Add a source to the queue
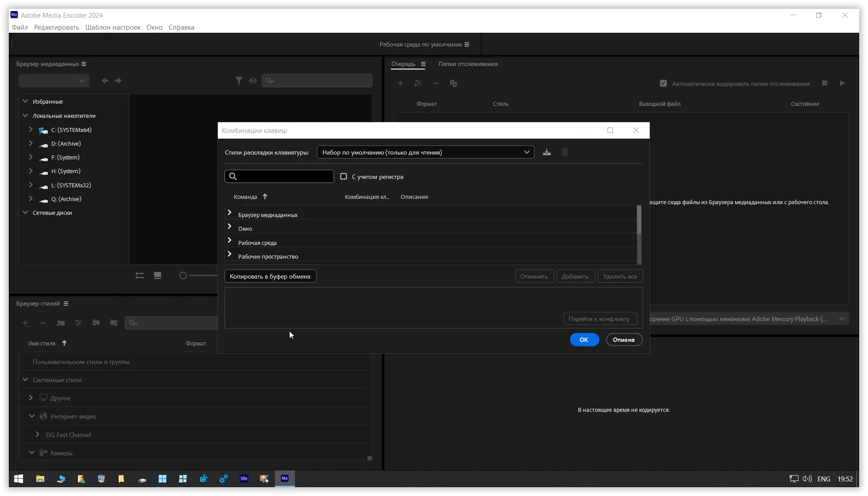 400,83
